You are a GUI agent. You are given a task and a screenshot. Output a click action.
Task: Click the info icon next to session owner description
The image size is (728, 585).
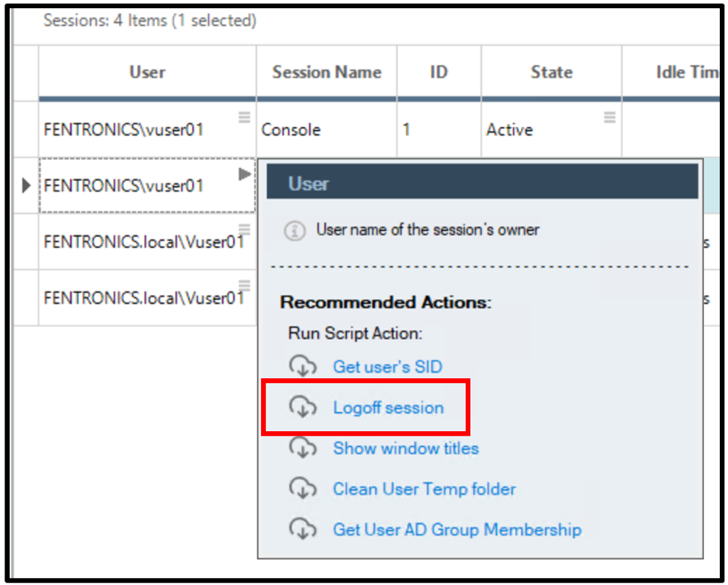294,230
